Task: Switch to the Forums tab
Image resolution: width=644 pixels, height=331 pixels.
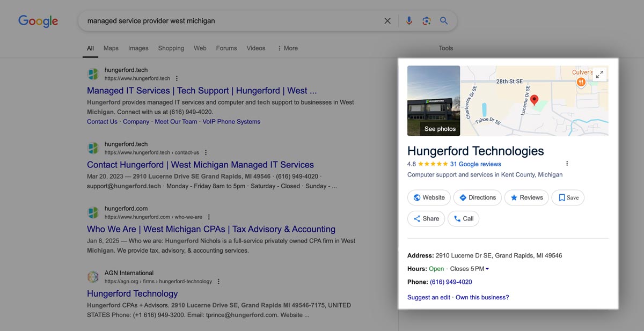Action: (226, 48)
